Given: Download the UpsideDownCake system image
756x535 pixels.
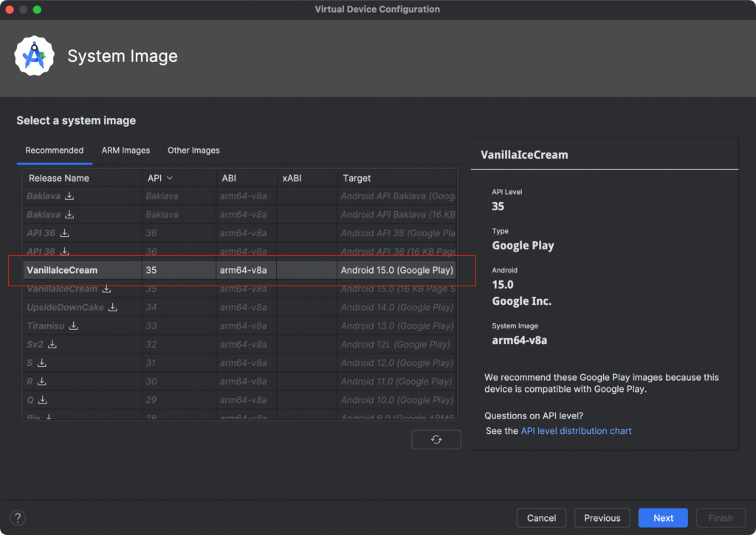Looking at the screenshot, I should pyautogui.click(x=113, y=308).
